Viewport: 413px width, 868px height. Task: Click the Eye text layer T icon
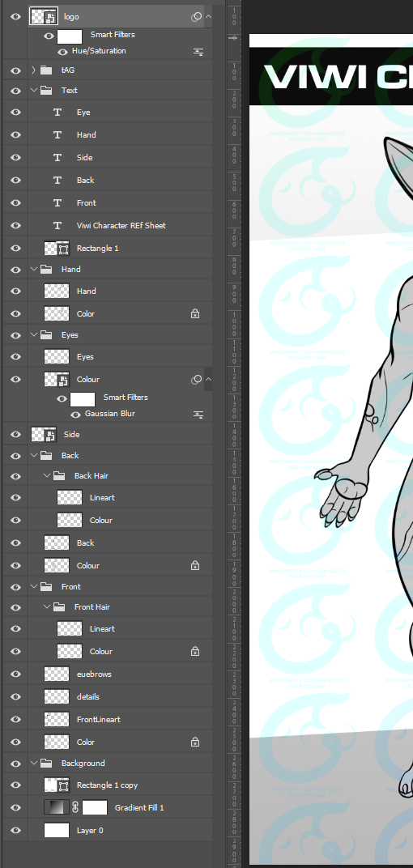tap(57, 113)
